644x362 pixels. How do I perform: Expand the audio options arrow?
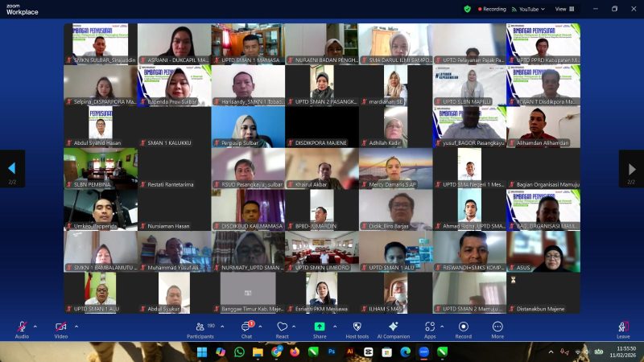point(35,327)
